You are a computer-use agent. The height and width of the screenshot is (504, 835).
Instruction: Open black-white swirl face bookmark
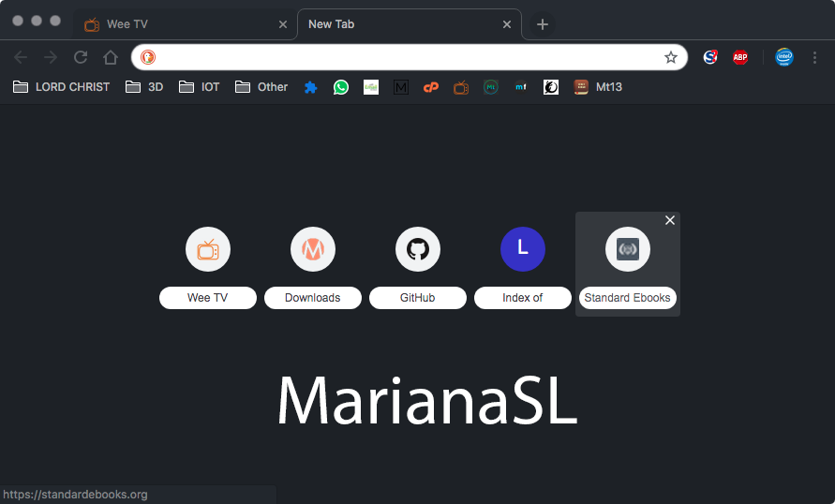click(x=551, y=87)
